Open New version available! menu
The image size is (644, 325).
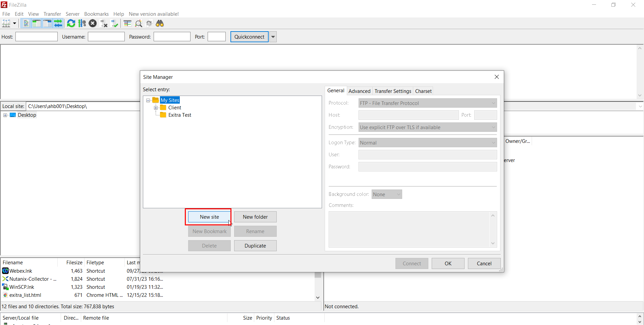(x=154, y=14)
